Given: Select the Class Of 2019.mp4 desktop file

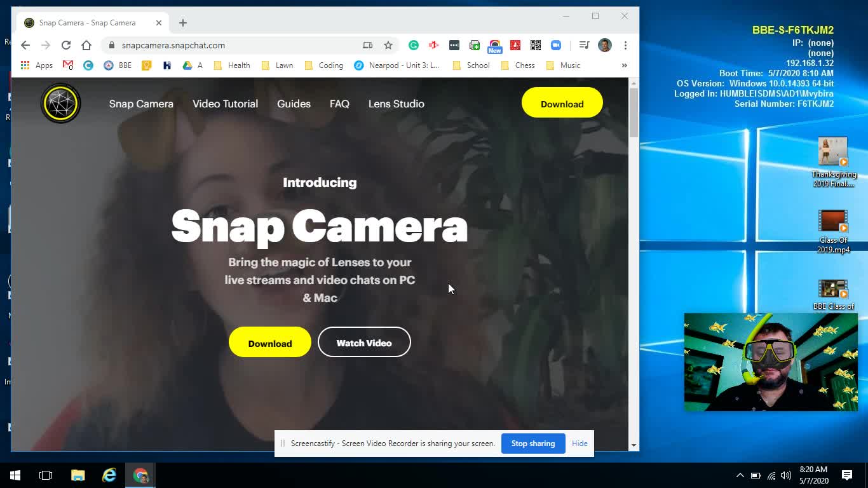Looking at the screenshot, I should tap(833, 231).
